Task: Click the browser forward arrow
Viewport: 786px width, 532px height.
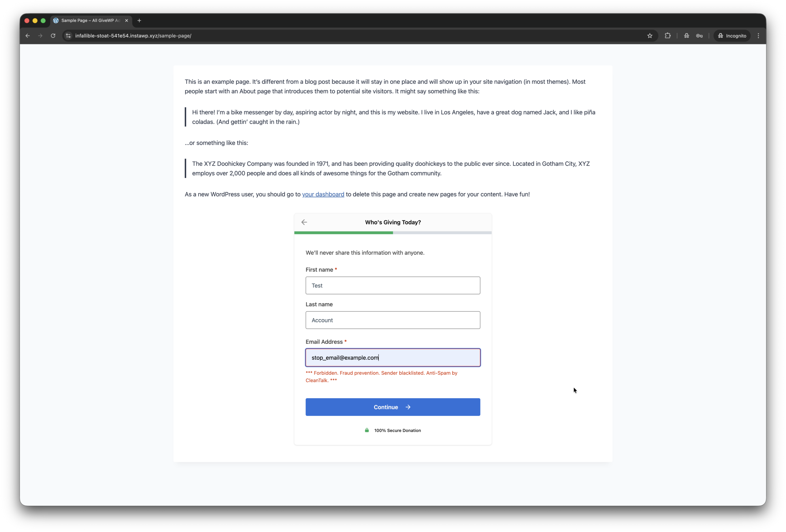Action: click(x=40, y=36)
